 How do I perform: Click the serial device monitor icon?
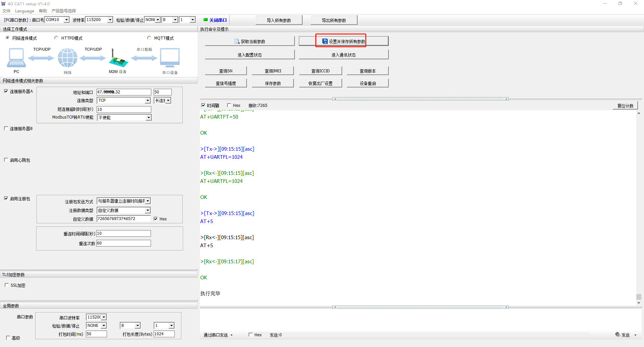click(170, 58)
